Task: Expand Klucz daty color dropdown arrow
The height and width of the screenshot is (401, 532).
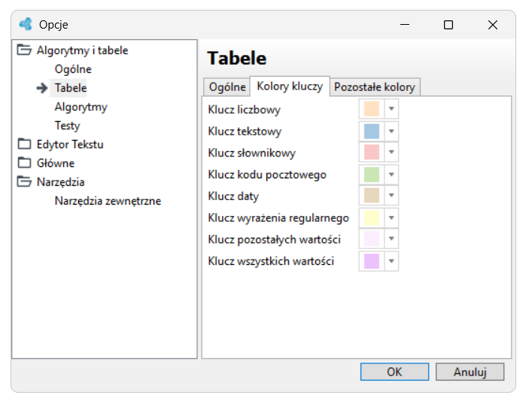Action: pos(391,196)
